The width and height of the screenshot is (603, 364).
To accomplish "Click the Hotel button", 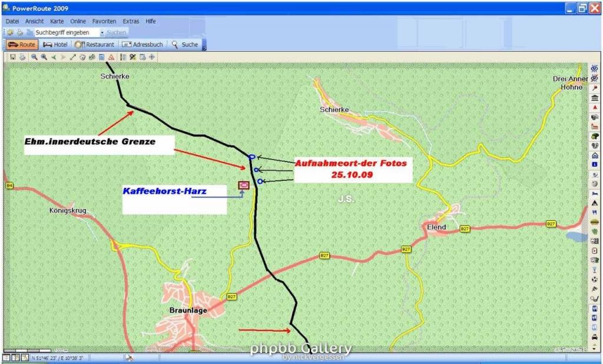I will pyautogui.click(x=55, y=44).
